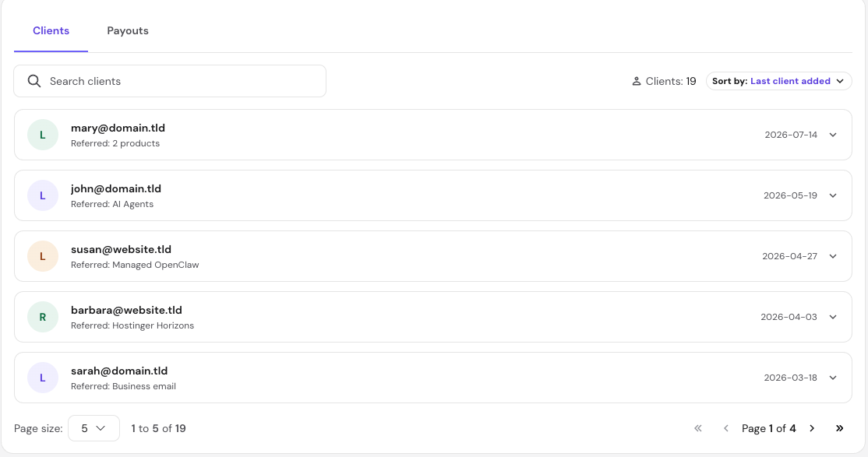868x457 pixels.
Task: Expand barbara@website.tld row chevron
Action: tap(833, 318)
